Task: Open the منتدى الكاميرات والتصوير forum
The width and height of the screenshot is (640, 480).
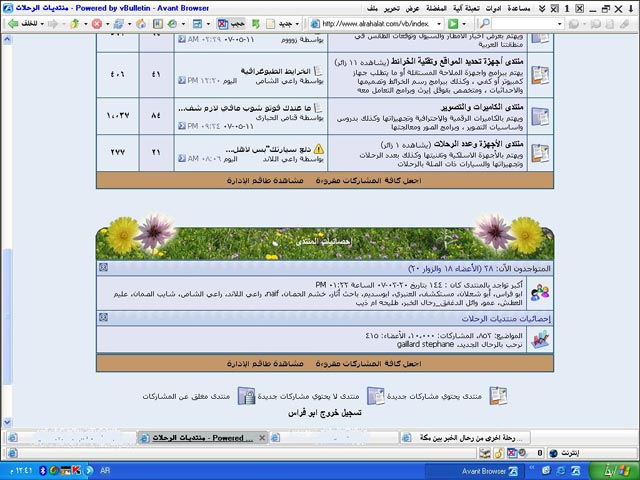Action: pyautogui.click(x=482, y=107)
